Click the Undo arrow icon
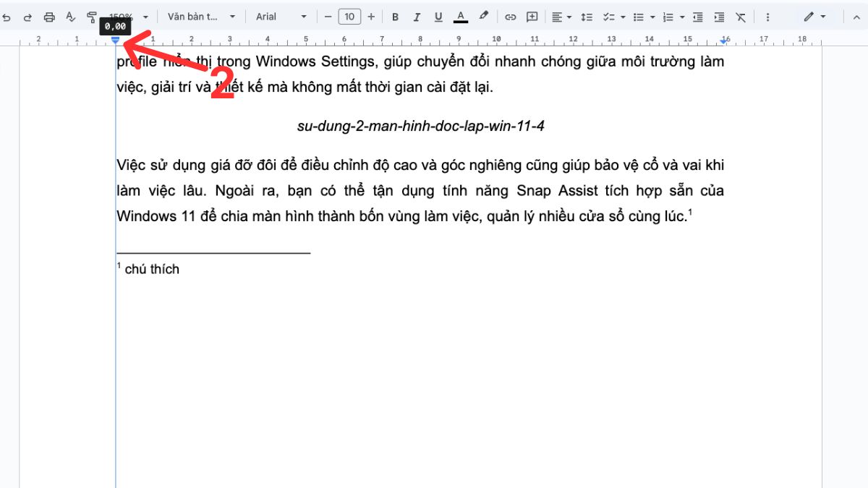The image size is (868, 488). (x=7, y=17)
